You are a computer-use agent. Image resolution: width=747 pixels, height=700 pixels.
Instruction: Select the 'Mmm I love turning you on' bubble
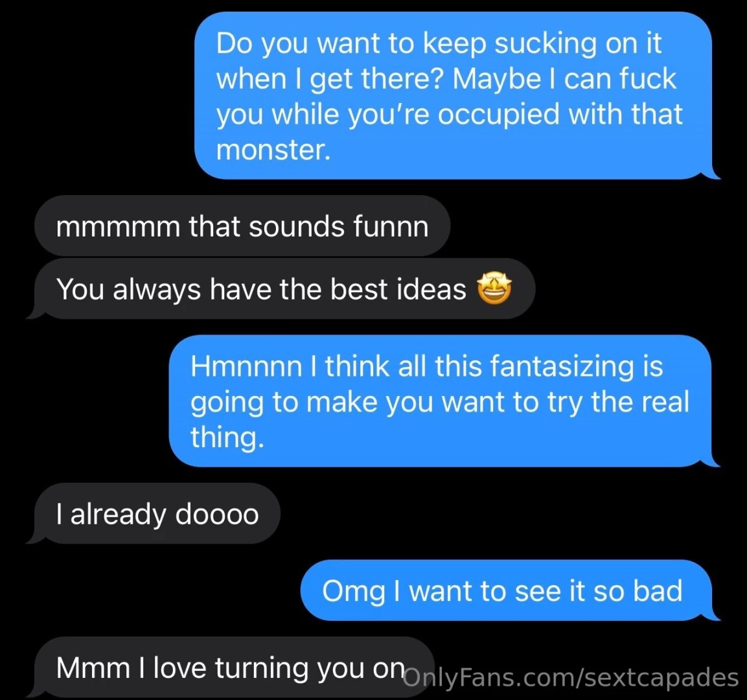(231, 668)
